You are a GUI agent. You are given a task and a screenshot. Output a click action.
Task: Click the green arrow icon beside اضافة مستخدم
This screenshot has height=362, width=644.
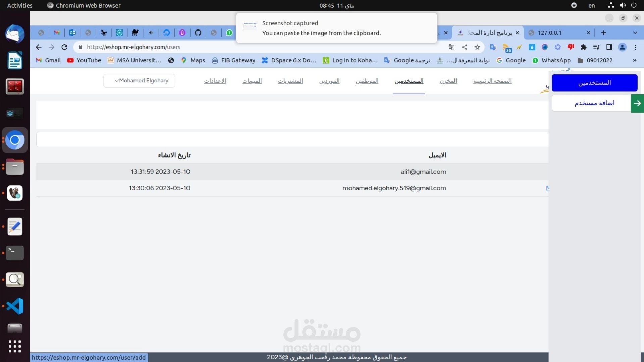point(637,103)
